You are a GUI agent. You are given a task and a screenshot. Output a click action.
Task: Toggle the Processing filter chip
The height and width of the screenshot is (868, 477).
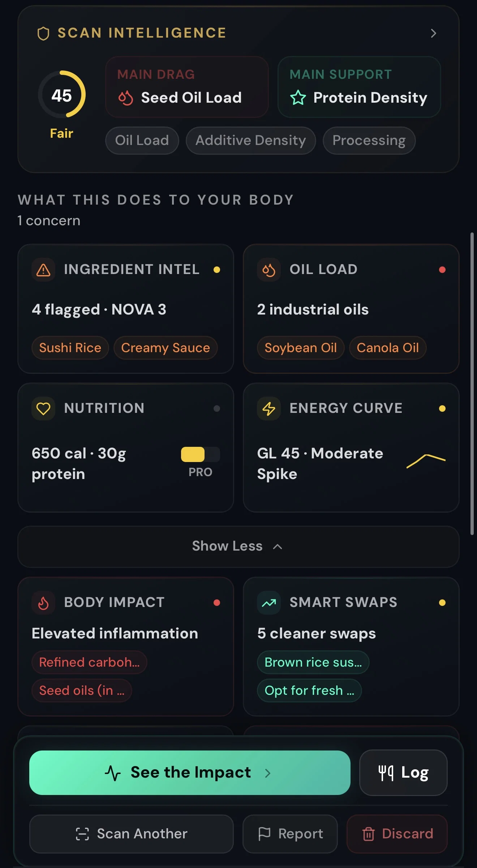[369, 140]
